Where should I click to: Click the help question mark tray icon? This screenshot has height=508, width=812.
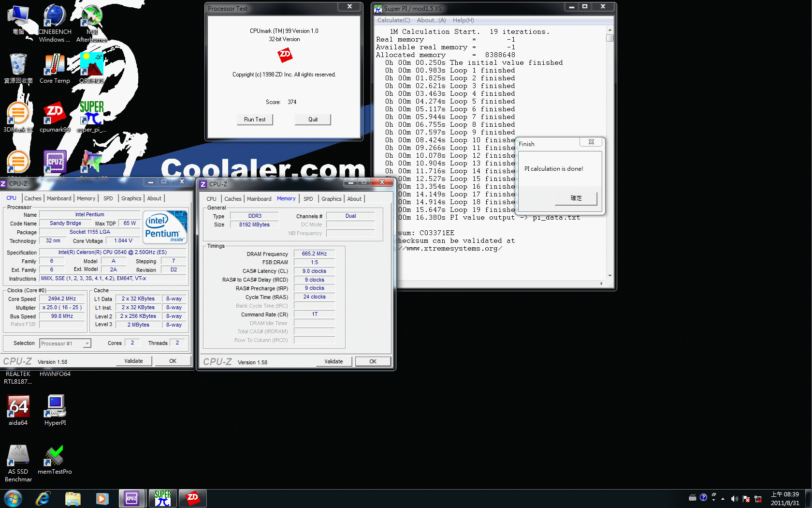click(703, 497)
